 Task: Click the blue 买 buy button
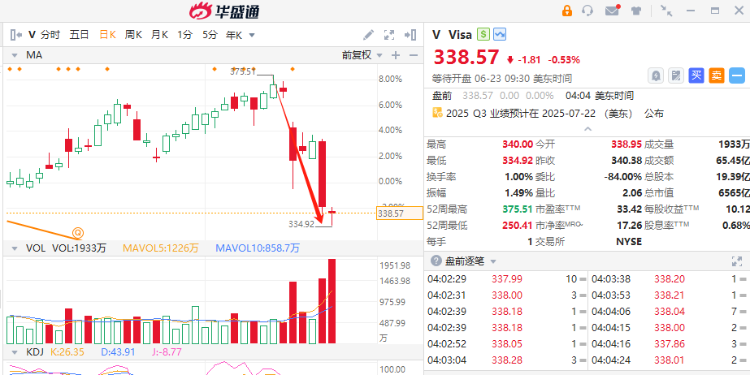[x=696, y=76]
